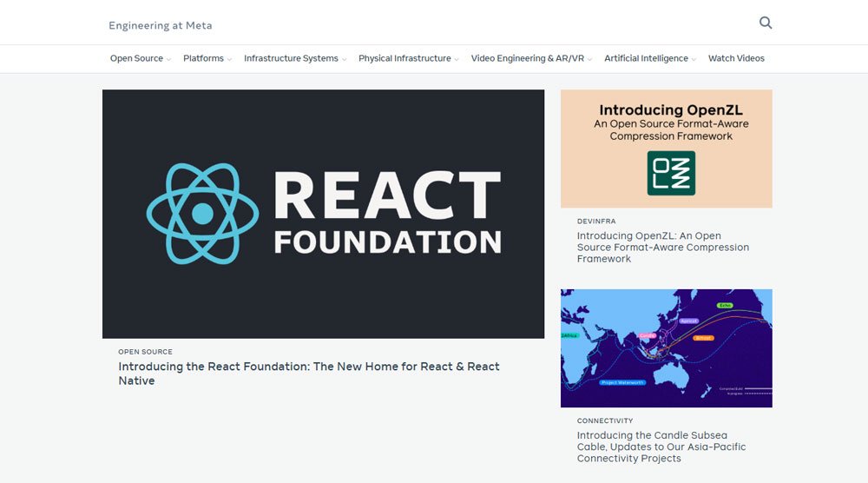Viewport: 868px width, 483px height.
Task: Click the OPEN SOURCE category label
Action: tap(145, 352)
